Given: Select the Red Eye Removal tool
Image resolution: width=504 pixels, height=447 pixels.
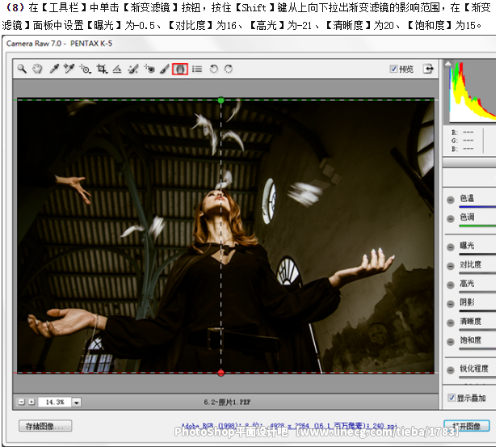Looking at the screenshot, I should click(x=149, y=69).
